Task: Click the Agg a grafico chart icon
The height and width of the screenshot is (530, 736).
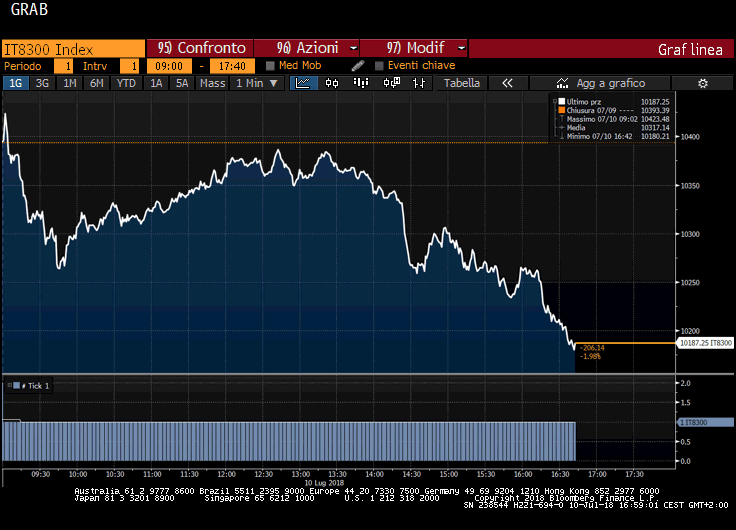Action: click(562, 83)
